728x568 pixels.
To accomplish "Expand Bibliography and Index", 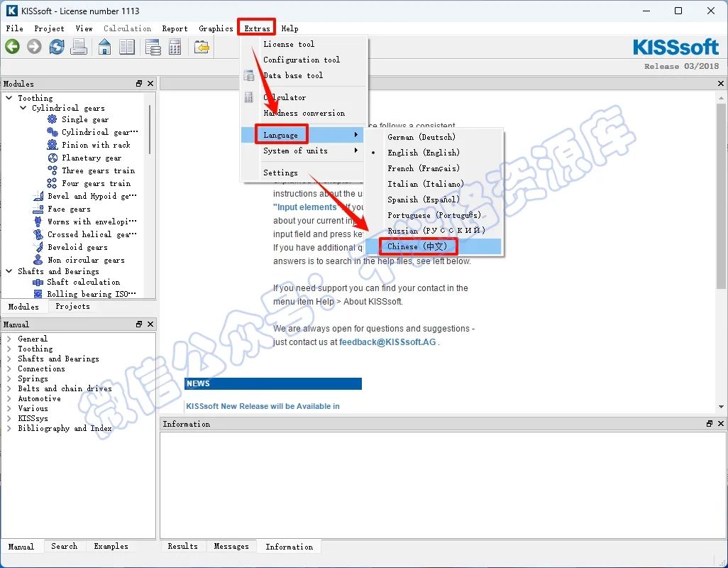I will (9, 428).
